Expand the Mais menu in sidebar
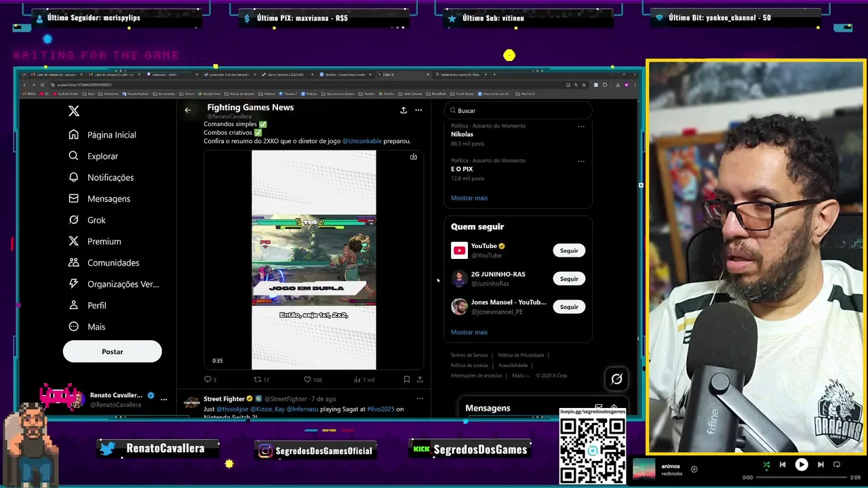Viewport: 868px width, 488px height. 87,327
